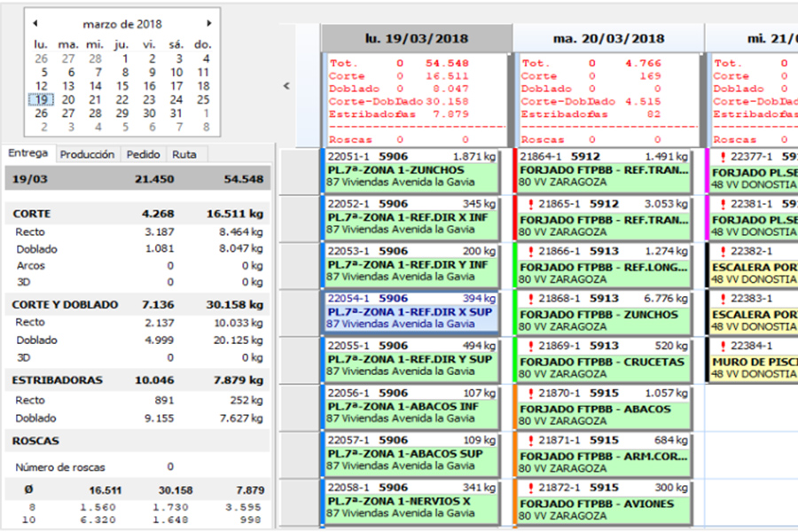
Task: Click warning icon on order 21868-1
Action: click(531, 299)
